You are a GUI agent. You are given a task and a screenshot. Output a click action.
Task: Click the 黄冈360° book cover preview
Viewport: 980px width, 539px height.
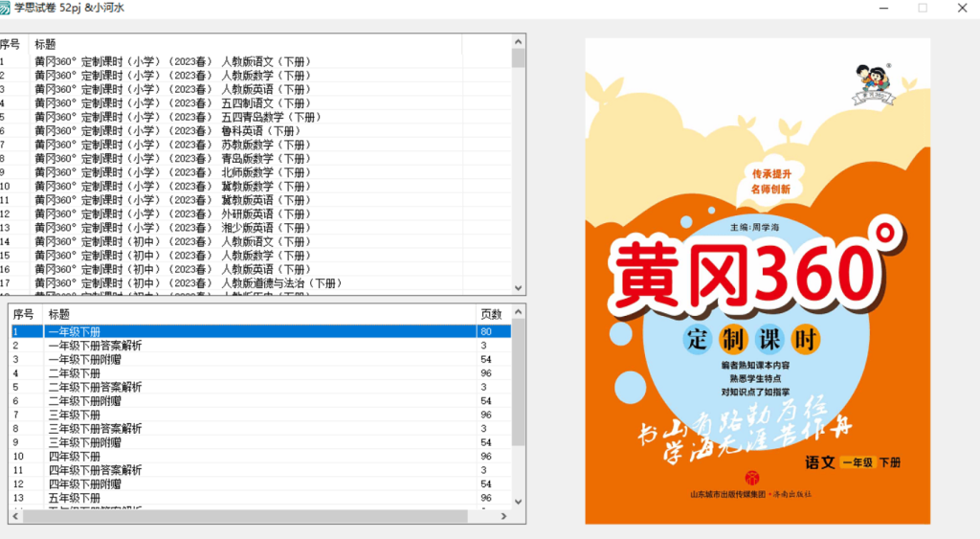point(757,281)
